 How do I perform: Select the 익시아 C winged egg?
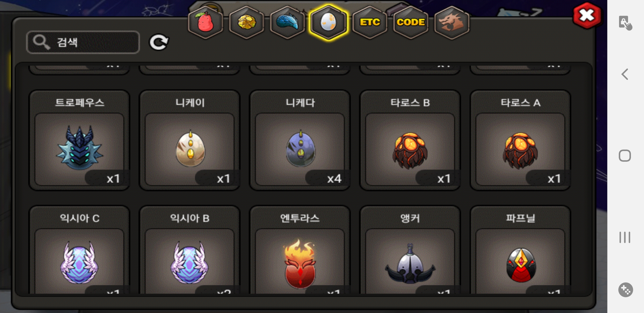79,250
